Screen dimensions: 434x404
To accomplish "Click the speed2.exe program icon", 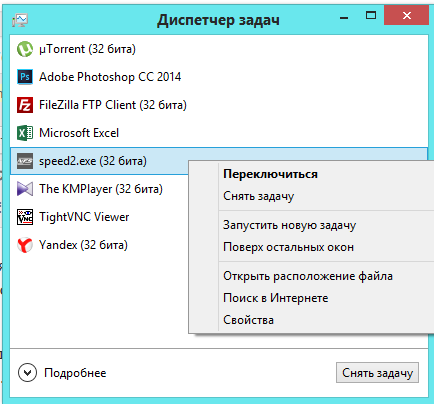I will (25, 161).
